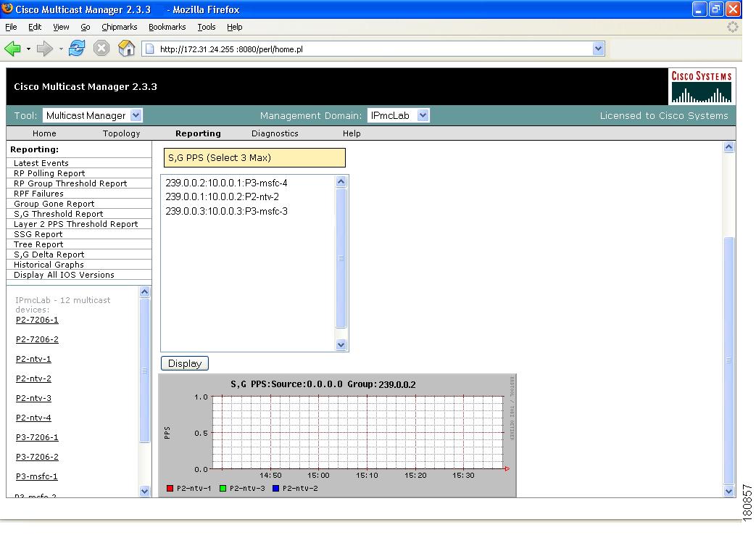Open the Management Domain dropdown showing IPmcLab
The width and height of the screenshot is (756, 538).
tap(398, 115)
